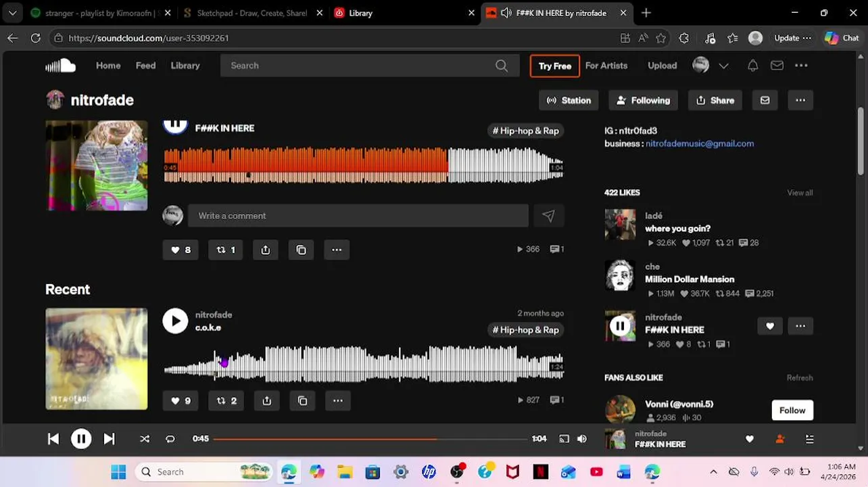Mute the player volume
The width and height of the screenshot is (868, 487).
582,439
